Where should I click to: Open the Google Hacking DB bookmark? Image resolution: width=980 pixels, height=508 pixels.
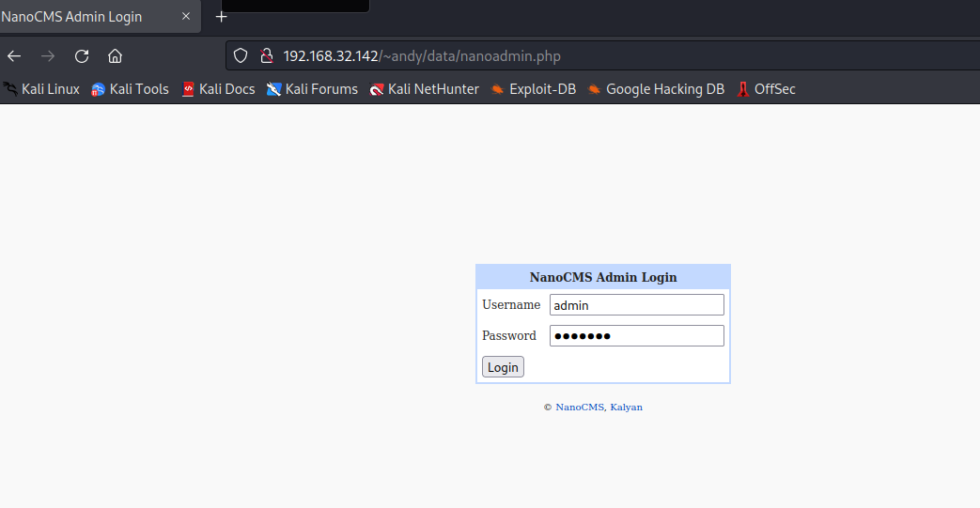656,89
